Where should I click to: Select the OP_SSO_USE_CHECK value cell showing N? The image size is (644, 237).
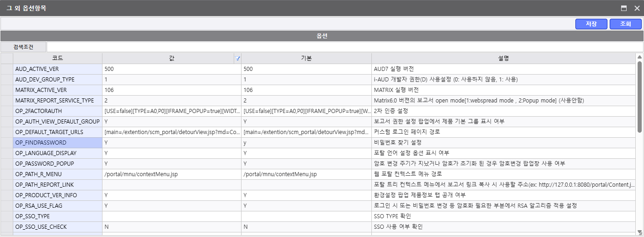click(172, 227)
